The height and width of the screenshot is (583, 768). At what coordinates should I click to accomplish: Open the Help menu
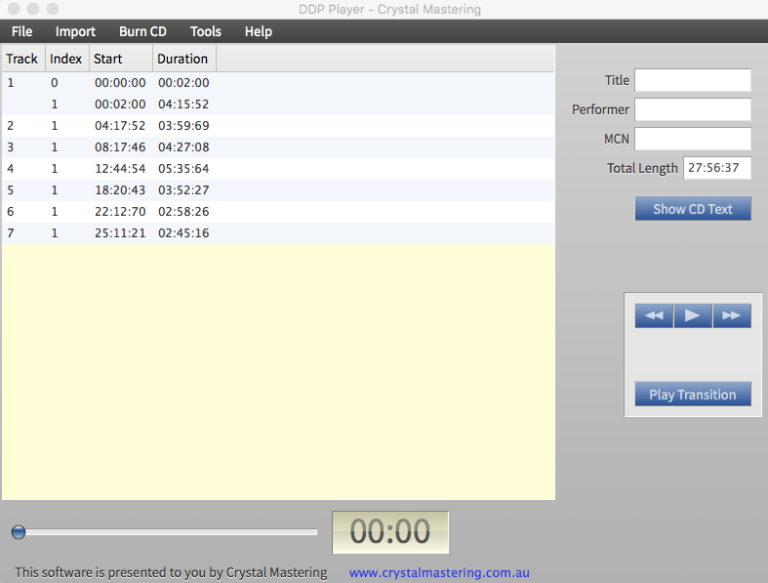[258, 31]
